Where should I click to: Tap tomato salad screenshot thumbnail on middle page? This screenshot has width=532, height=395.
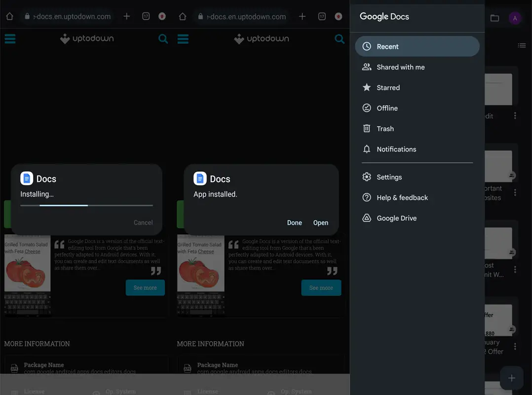point(200,276)
